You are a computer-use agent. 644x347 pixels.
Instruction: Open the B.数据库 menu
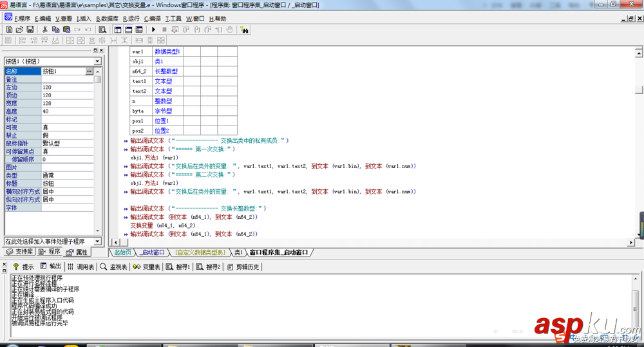pyautogui.click(x=107, y=19)
